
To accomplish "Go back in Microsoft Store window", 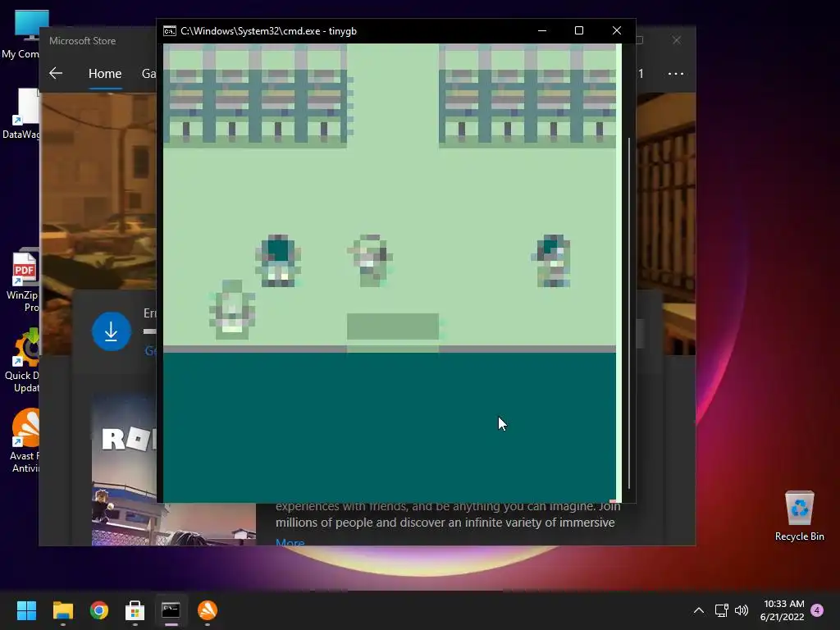I will (56, 73).
